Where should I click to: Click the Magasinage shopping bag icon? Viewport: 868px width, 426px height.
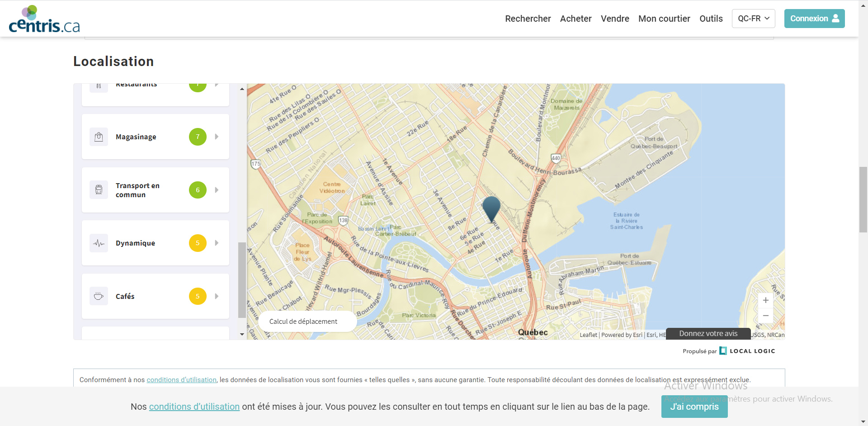(99, 137)
